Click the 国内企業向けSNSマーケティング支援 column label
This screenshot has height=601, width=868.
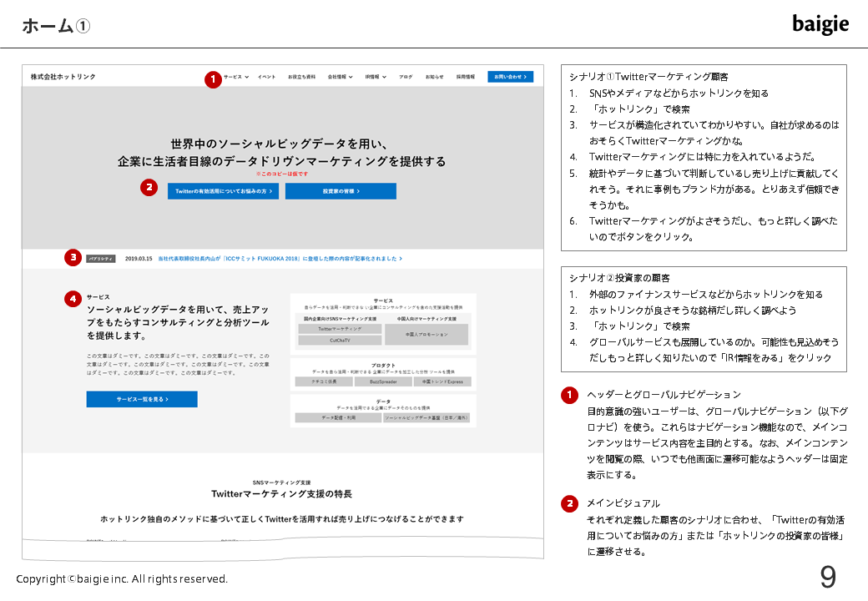pos(340,319)
